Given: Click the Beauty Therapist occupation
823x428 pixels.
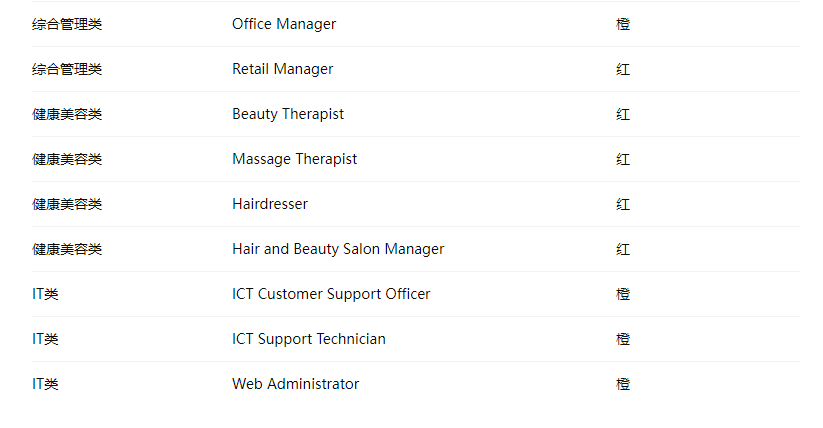Looking at the screenshot, I should click(288, 114).
